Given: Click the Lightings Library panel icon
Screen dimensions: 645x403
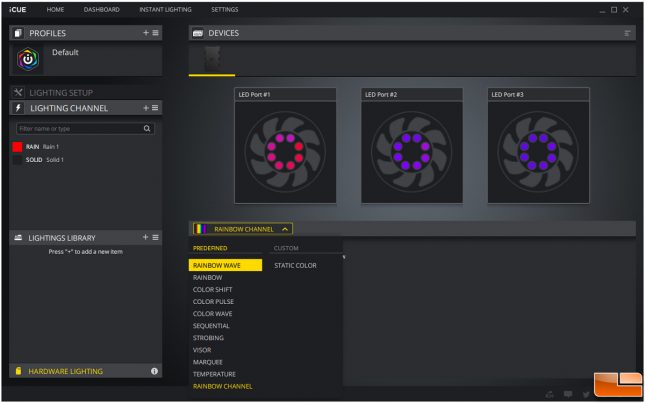Looking at the screenshot, I should (18, 238).
